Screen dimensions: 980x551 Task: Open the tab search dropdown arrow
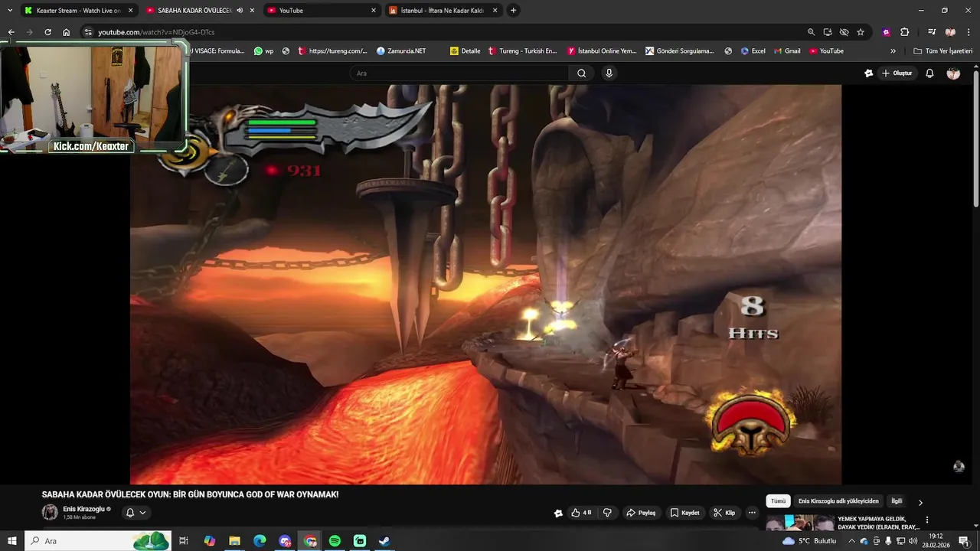coord(10,10)
